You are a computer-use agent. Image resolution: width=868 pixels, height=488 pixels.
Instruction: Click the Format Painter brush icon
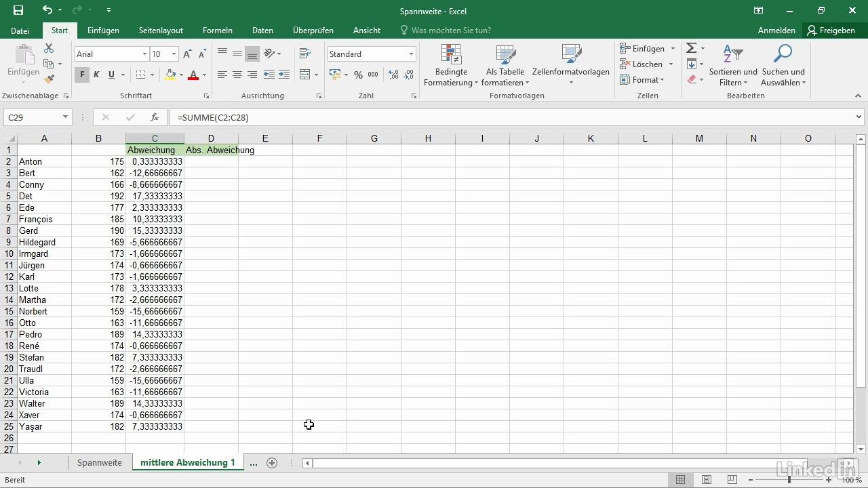(49, 79)
